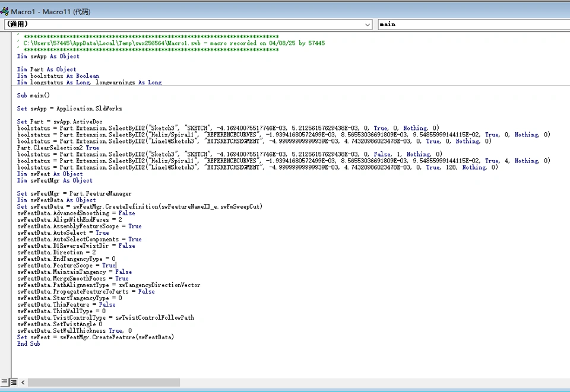Viewport: 570px width, 392px height.
Task: Click the horizontal scrollbar thumb
Action: point(104,382)
